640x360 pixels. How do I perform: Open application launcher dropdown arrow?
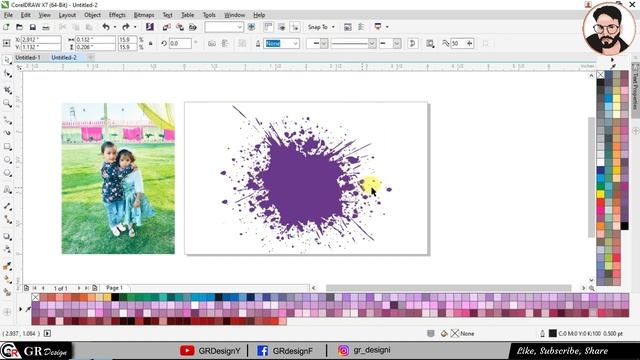(x=387, y=27)
